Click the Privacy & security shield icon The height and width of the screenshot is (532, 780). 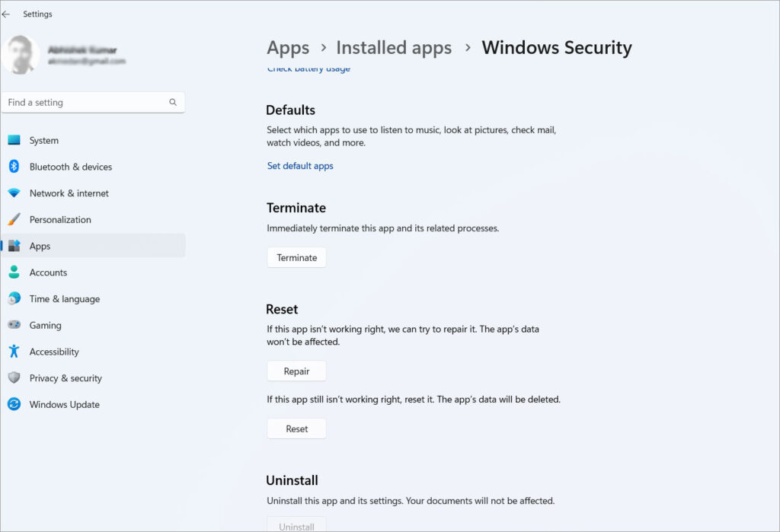[14, 377]
